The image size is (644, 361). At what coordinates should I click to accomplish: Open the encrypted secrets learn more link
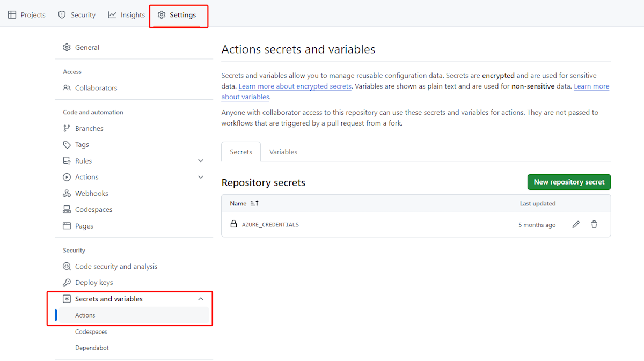point(295,86)
